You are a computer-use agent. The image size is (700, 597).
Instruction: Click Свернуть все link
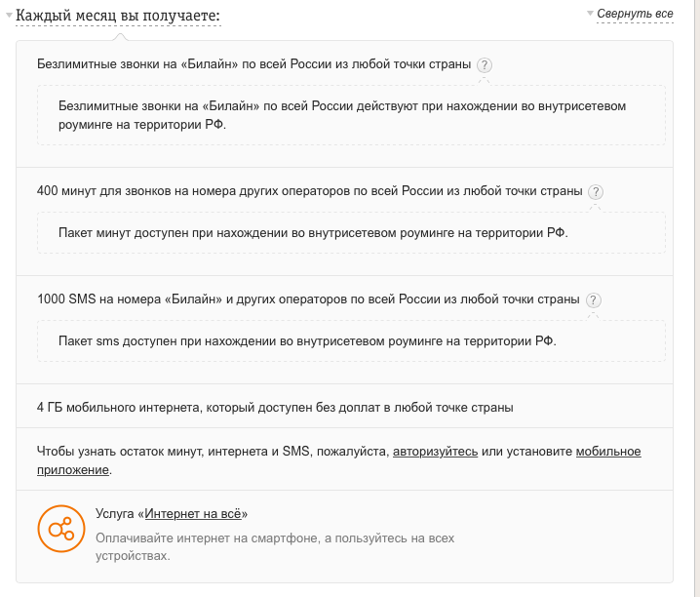tap(635, 14)
